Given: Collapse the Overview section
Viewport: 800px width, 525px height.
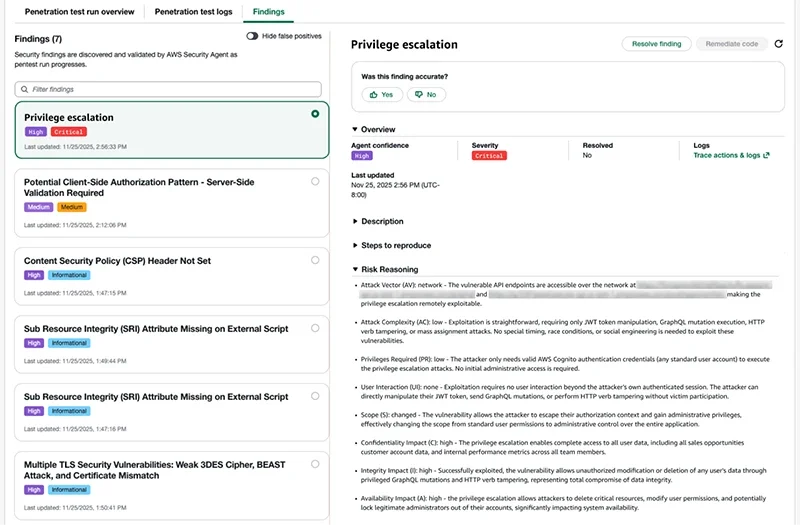Looking at the screenshot, I should pyautogui.click(x=378, y=129).
